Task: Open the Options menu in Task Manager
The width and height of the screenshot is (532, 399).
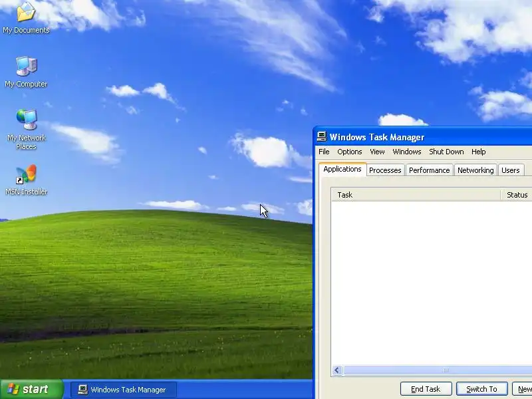Action: click(350, 152)
